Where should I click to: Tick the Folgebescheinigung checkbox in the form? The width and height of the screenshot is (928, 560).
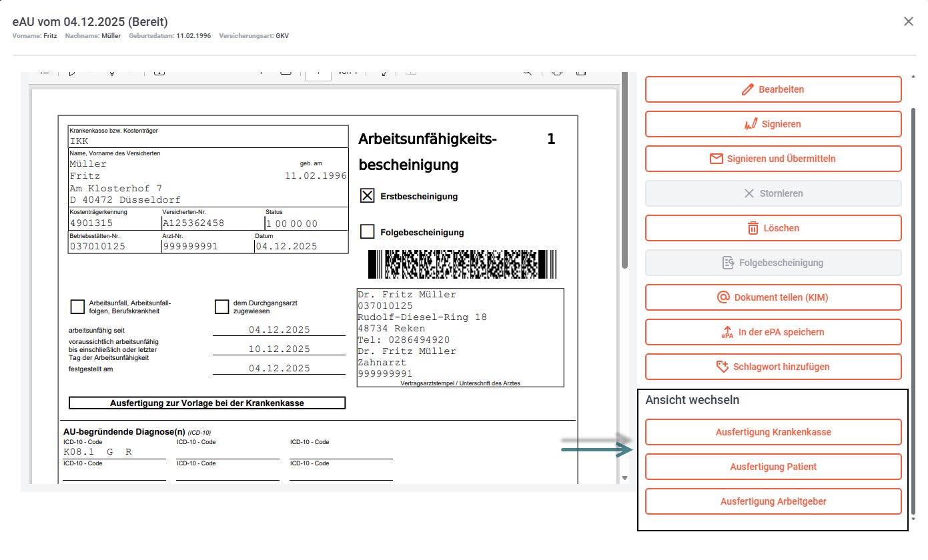coord(367,232)
